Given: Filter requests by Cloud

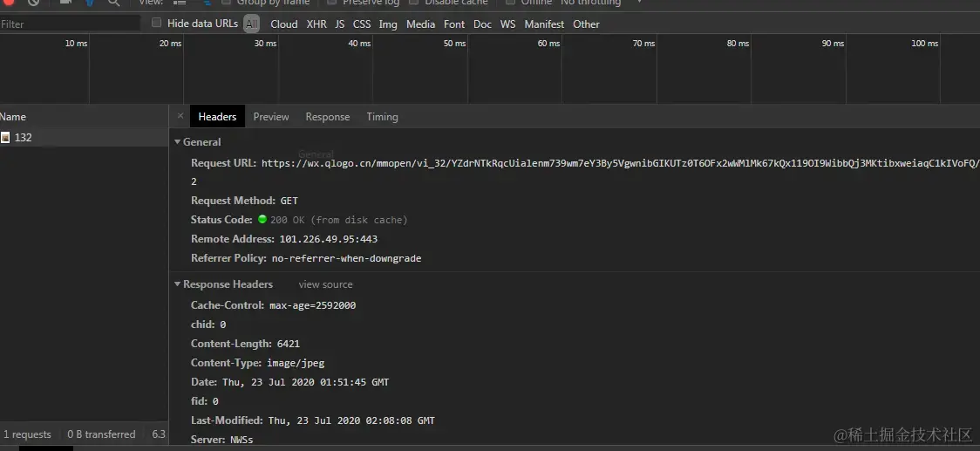Looking at the screenshot, I should 283,24.
